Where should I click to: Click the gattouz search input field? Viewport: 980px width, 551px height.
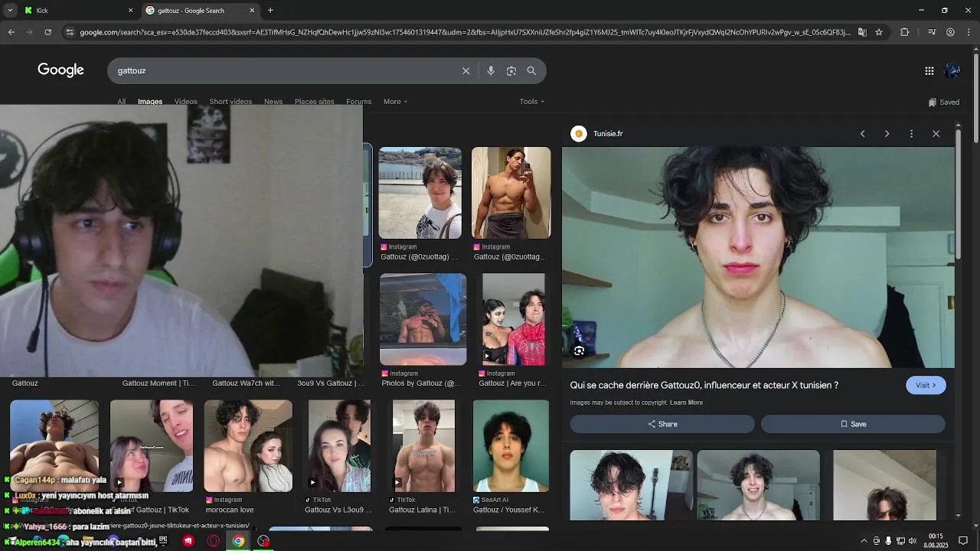point(283,70)
